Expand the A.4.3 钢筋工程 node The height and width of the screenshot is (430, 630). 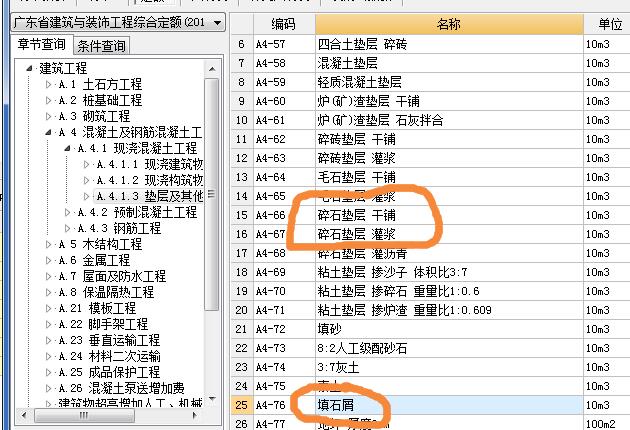click(x=68, y=228)
